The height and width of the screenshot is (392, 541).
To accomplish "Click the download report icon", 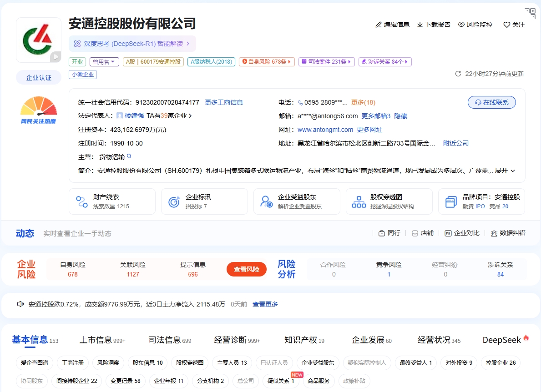I will point(420,25).
